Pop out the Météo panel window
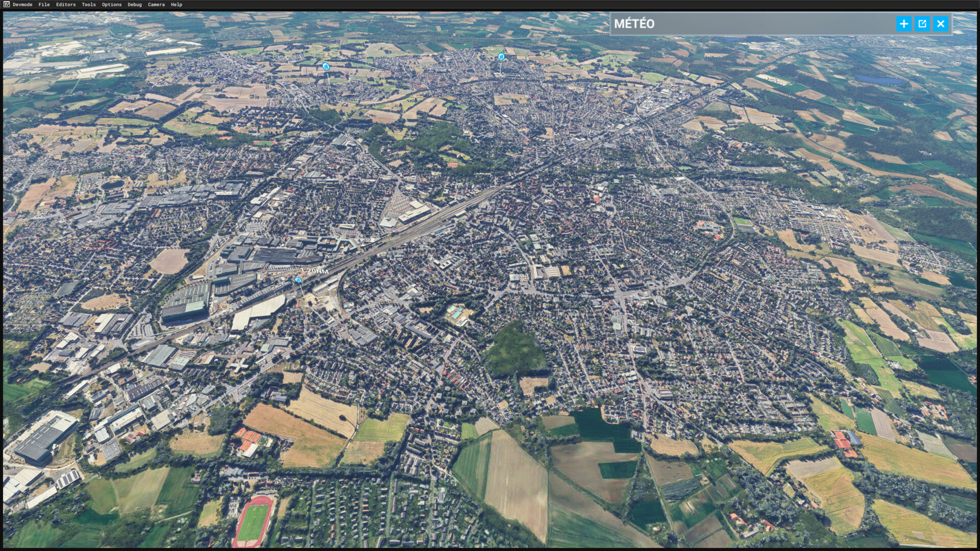Image resolution: width=980 pixels, height=551 pixels. (922, 23)
